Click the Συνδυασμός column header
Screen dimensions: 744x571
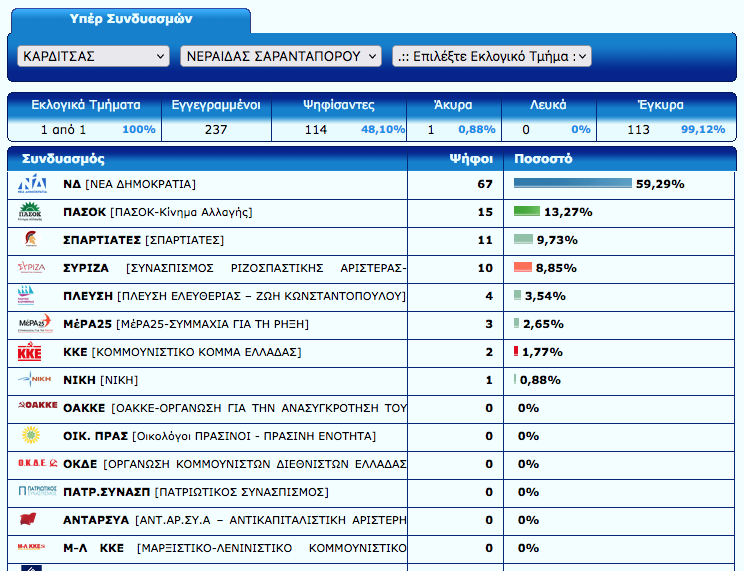pos(63,159)
